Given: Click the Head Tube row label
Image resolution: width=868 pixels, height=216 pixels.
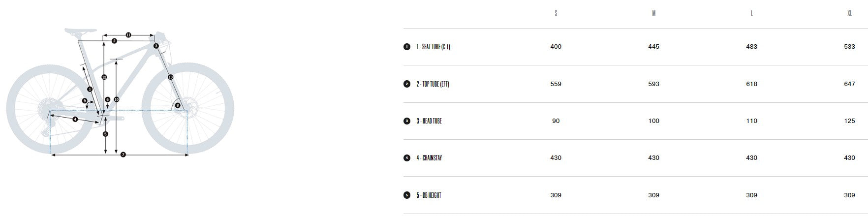Looking at the screenshot, I should [x=429, y=121].
